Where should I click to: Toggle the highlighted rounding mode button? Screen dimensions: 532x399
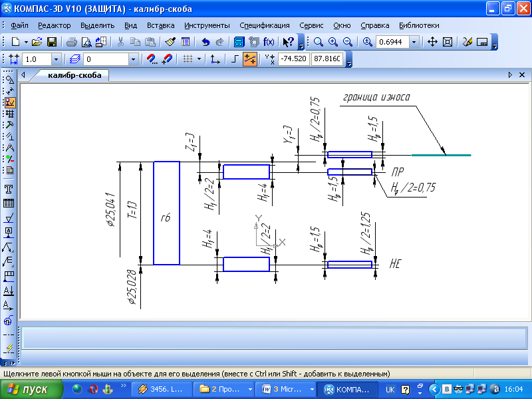(250, 59)
